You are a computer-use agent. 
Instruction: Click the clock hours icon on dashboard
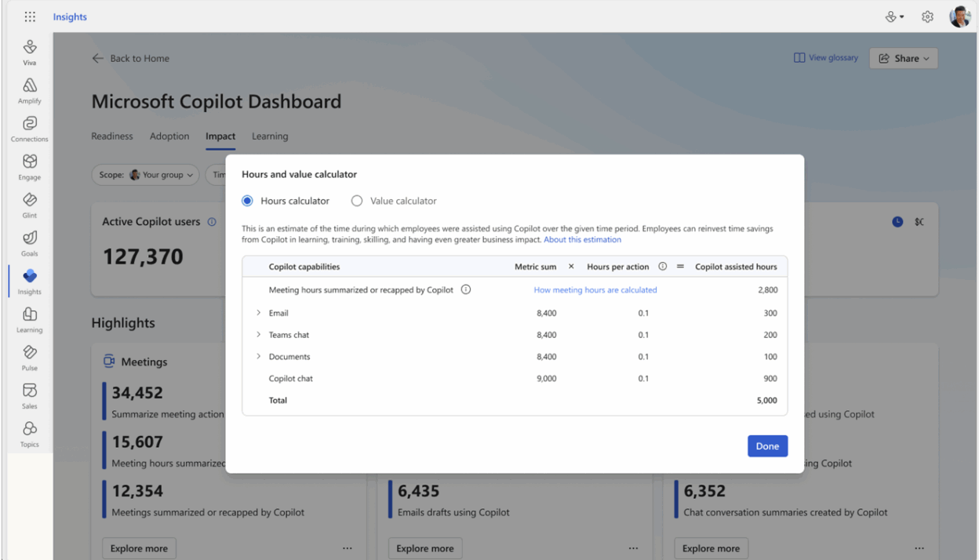coord(897,222)
